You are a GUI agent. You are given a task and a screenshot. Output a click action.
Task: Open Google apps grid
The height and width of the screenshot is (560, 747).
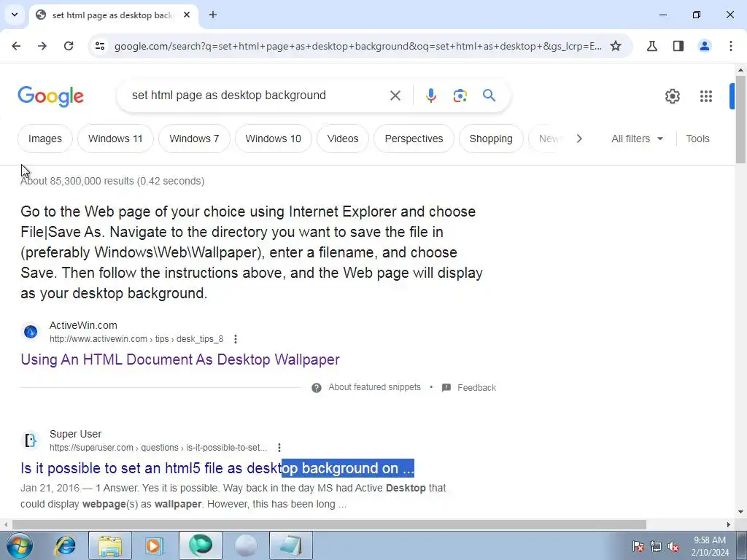point(706,96)
